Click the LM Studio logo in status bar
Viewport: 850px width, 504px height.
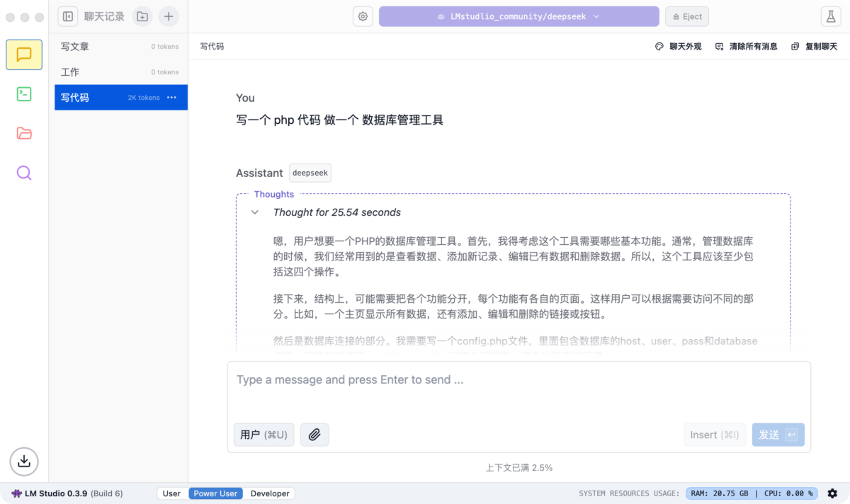pyautogui.click(x=16, y=493)
